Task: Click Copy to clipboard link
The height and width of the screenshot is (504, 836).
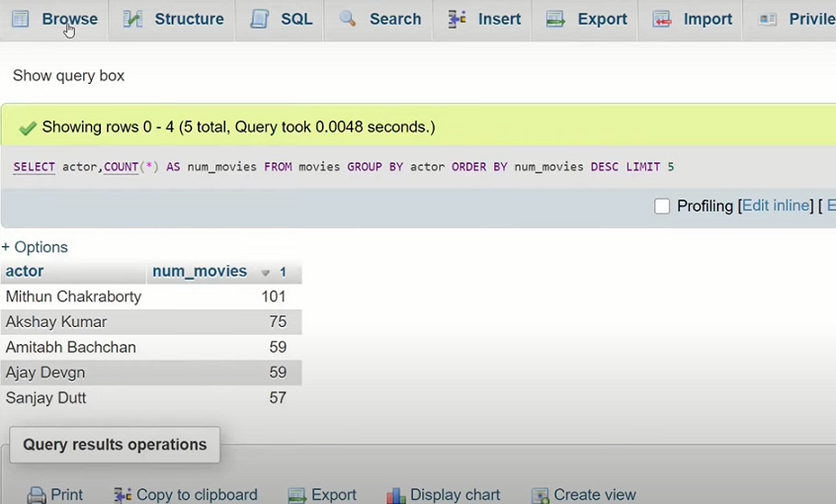Action: point(197,495)
